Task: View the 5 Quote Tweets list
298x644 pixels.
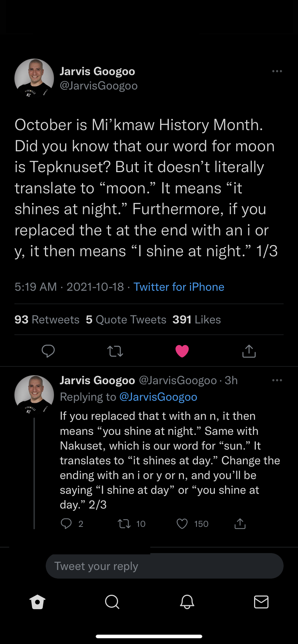Action: (x=126, y=319)
